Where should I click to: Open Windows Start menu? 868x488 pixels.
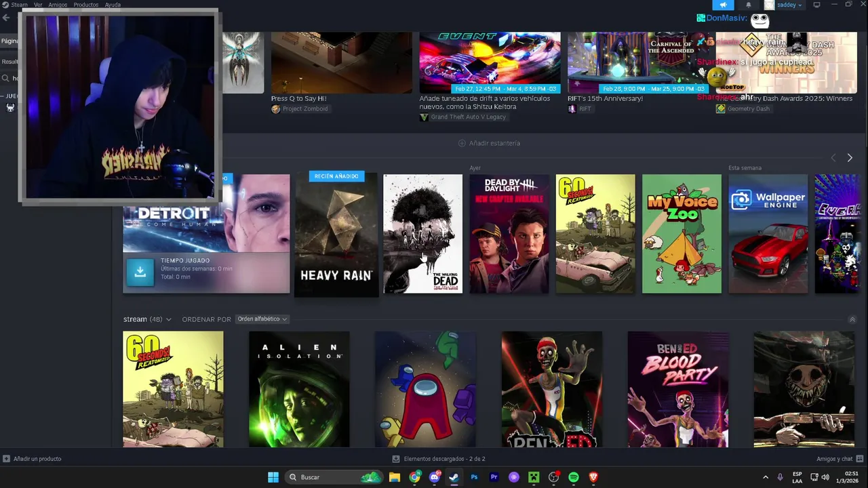click(x=273, y=477)
